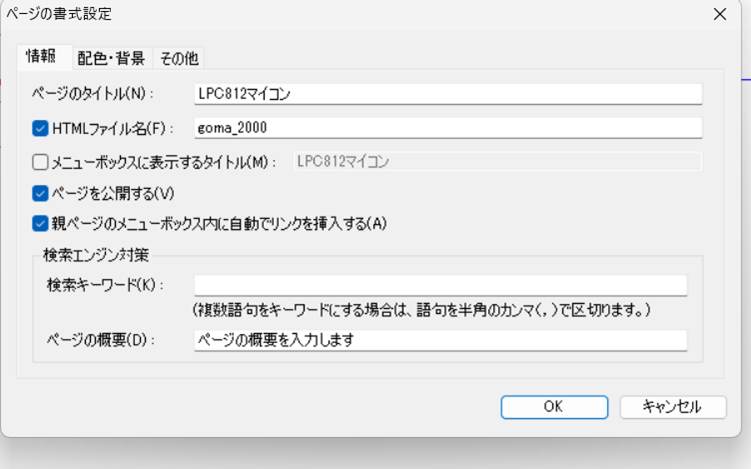Close the ページの書式設定 dialog with X

pos(719,14)
